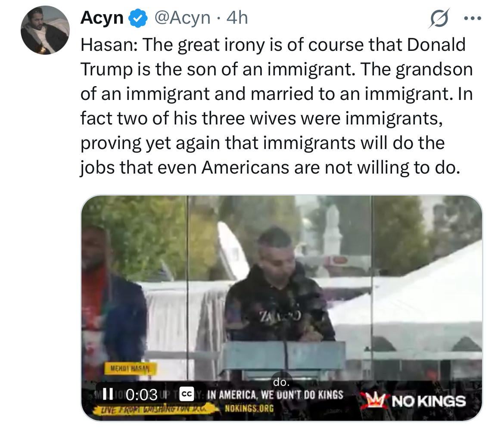This screenshot has width=504, height=432.
Task: Click the tweet text starting with Hasan
Action: [277, 106]
